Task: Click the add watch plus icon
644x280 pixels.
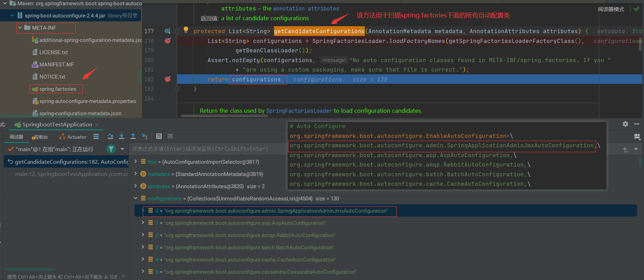Action: click(x=625, y=149)
